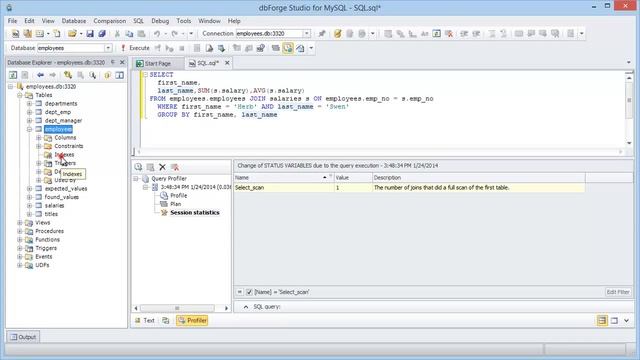Click the blue Back arrow in Database Explorer
640x360 pixels.
[x=40, y=75]
